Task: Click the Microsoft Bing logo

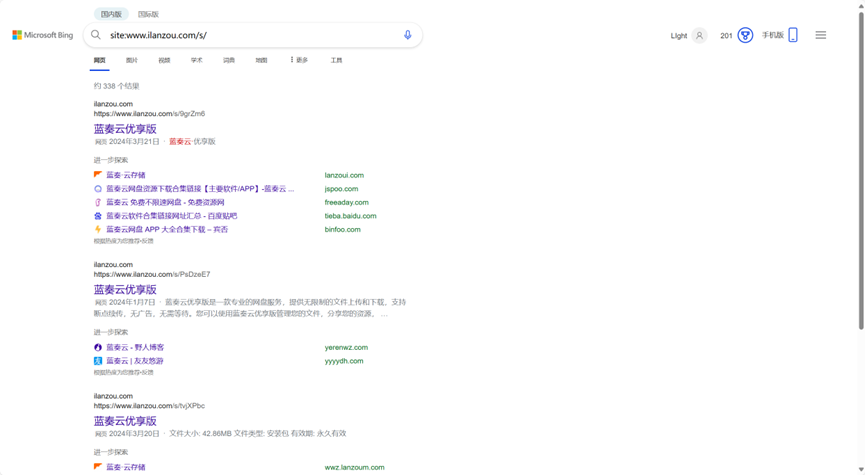Action: 42,35
